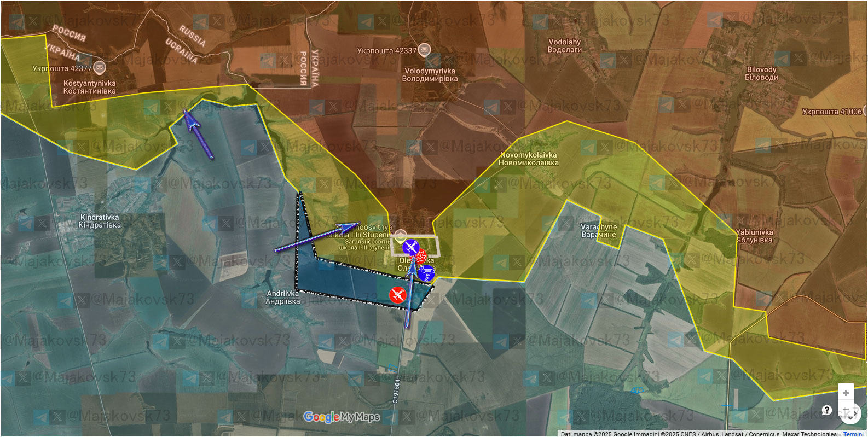The height and width of the screenshot is (437, 868).
Task: Click the Vodolahy place label
Action: pos(564,45)
